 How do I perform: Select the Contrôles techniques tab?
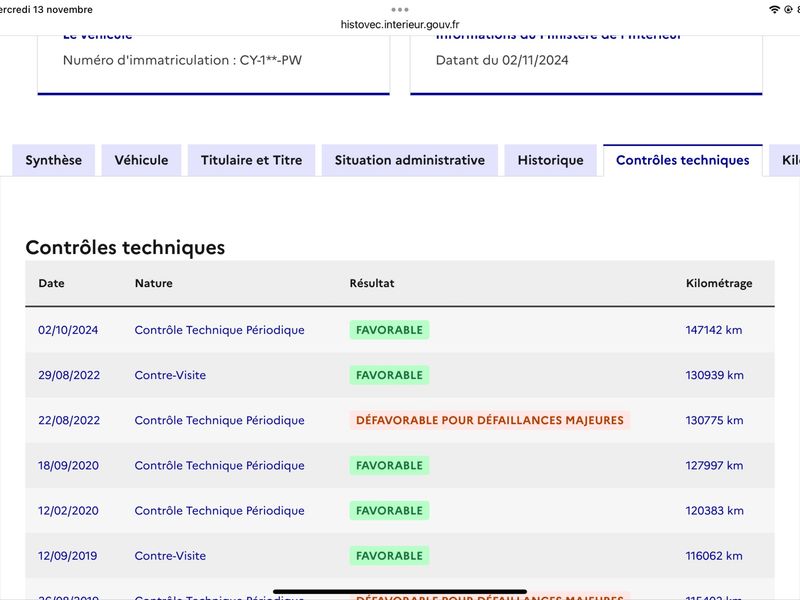pyautogui.click(x=683, y=160)
